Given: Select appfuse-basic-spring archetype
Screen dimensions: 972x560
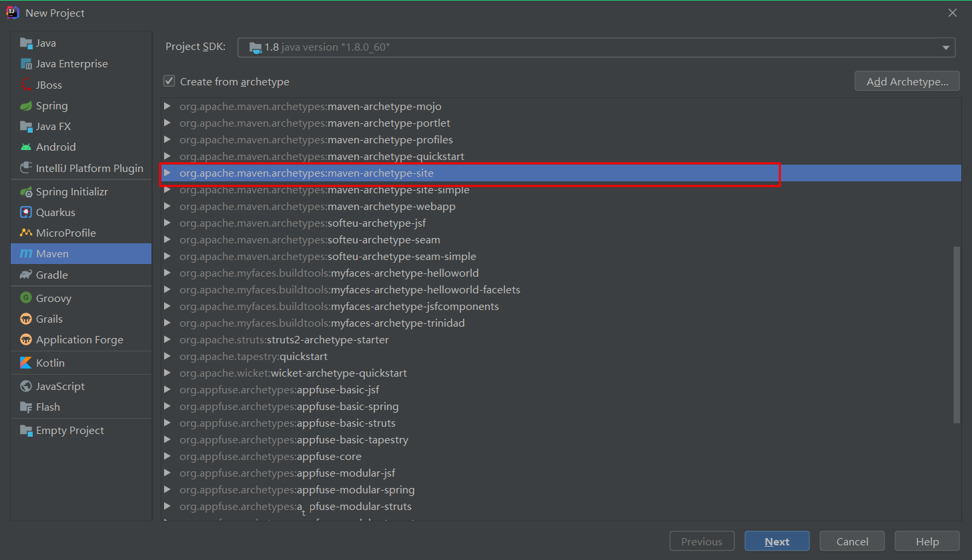Looking at the screenshot, I should coord(561,406).
